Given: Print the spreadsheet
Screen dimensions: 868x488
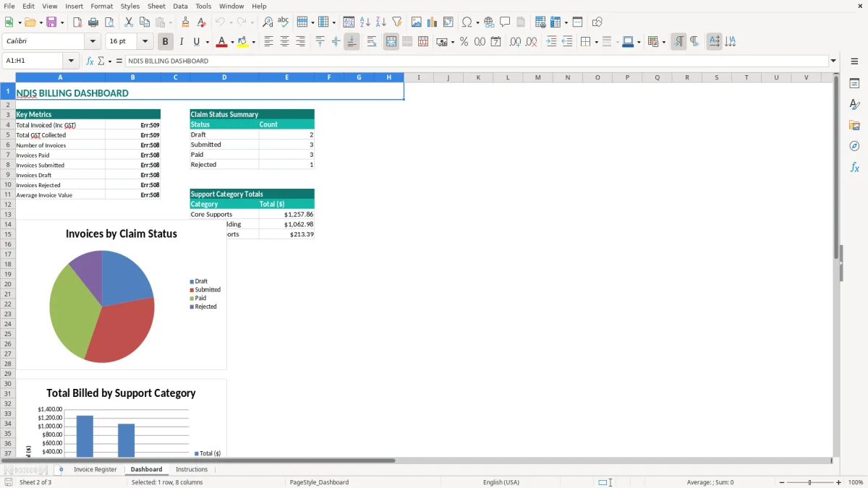Looking at the screenshot, I should [x=93, y=22].
